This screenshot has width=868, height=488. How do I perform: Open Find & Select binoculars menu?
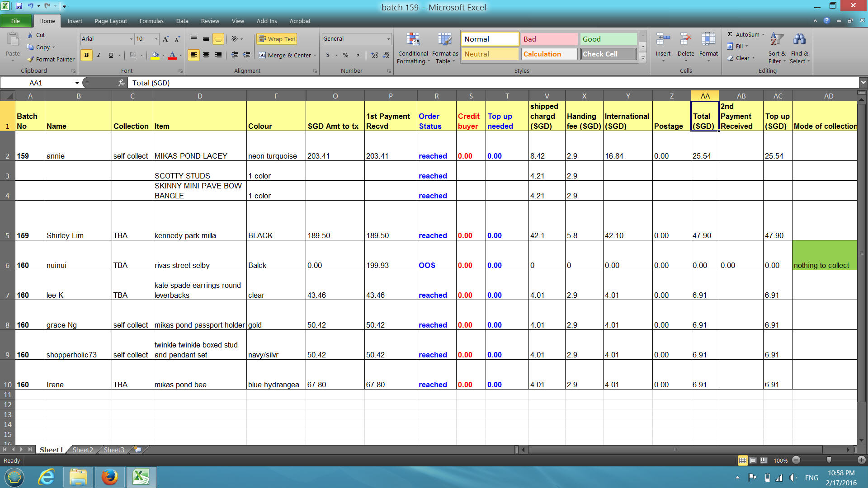tap(799, 48)
